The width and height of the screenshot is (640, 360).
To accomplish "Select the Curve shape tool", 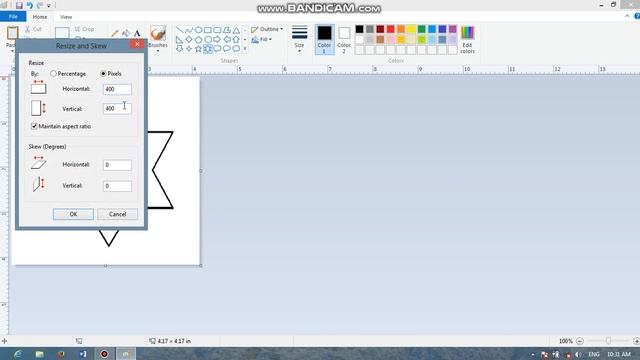I will (x=189, y=30).
